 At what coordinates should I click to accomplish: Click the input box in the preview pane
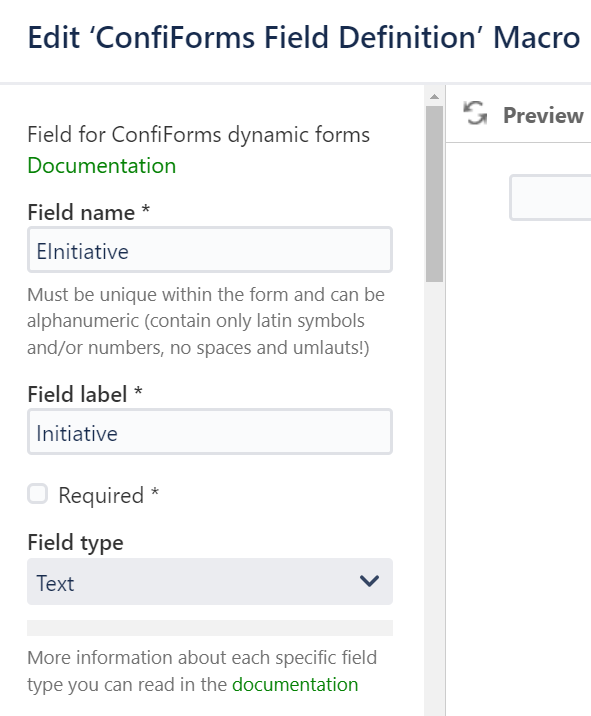pos(550,198)
